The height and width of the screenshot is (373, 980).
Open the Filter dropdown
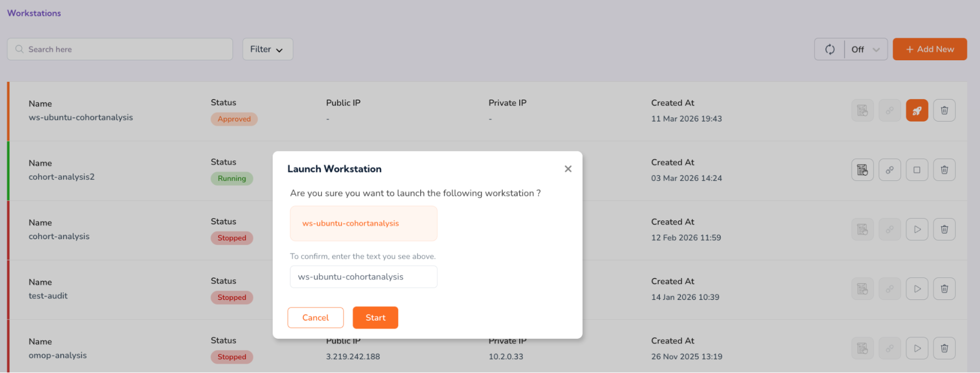coord(267,50)
